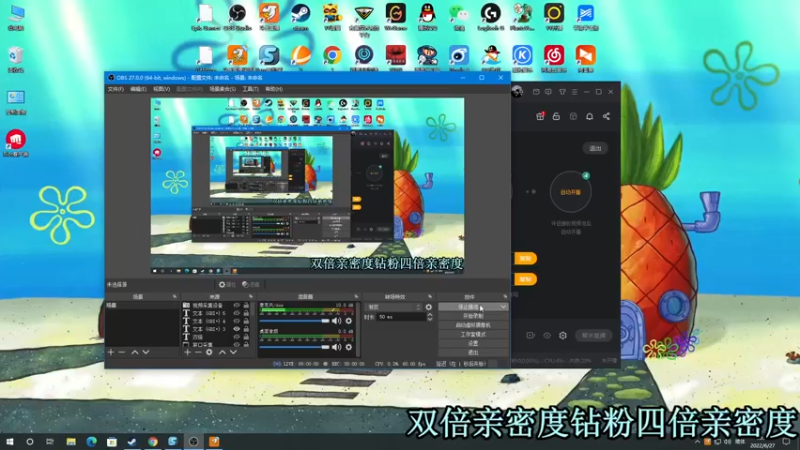Open the Help menu in OBS

pos(274,89)
